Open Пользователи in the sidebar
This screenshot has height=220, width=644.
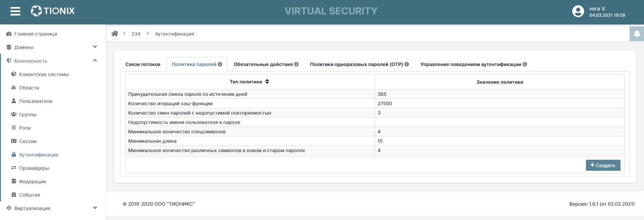(36, 101)
